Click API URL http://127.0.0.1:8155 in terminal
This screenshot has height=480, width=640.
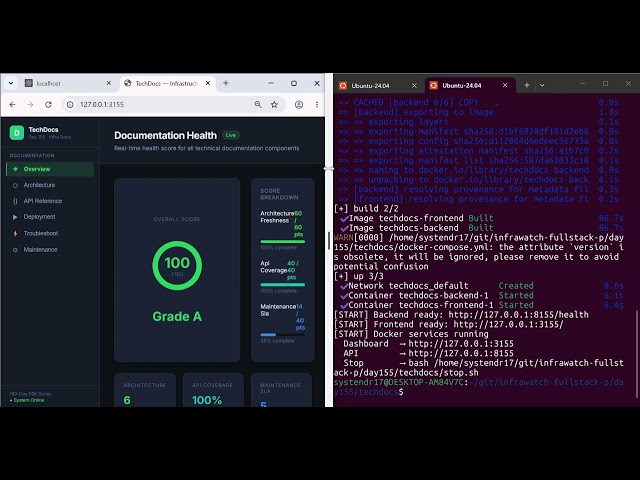click(x=461, y=353)
